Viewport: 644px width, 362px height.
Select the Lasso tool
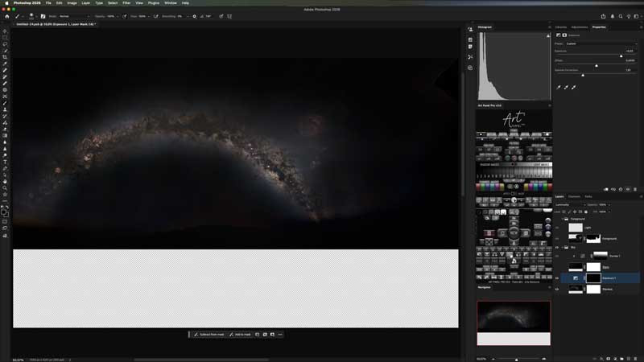5,44
